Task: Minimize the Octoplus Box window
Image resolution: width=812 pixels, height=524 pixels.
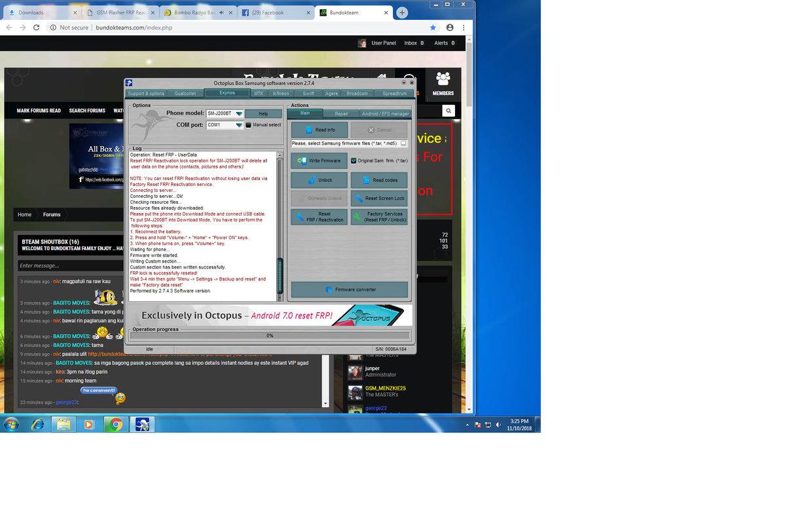Action: pyautogui.click(x=404, y=83)
